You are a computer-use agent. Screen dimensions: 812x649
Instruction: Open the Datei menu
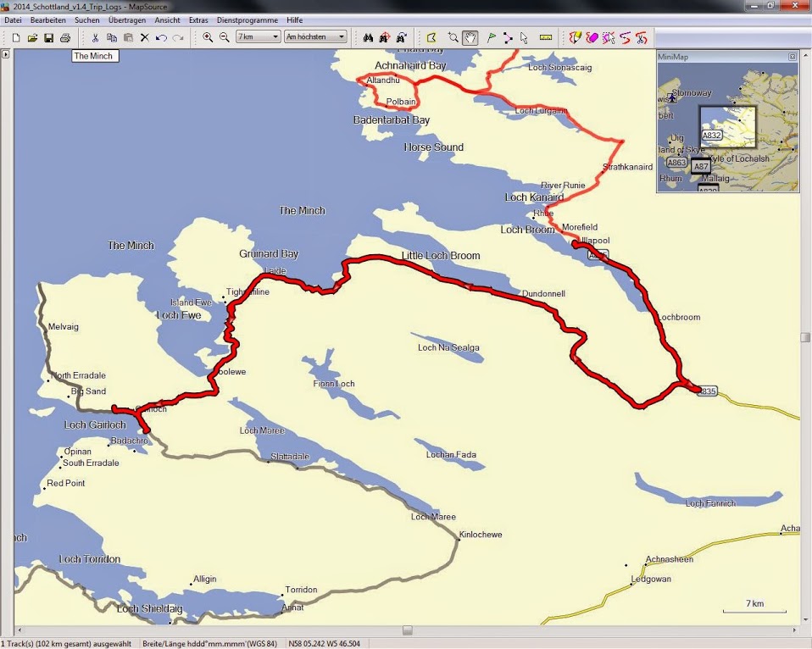(13, 19)
